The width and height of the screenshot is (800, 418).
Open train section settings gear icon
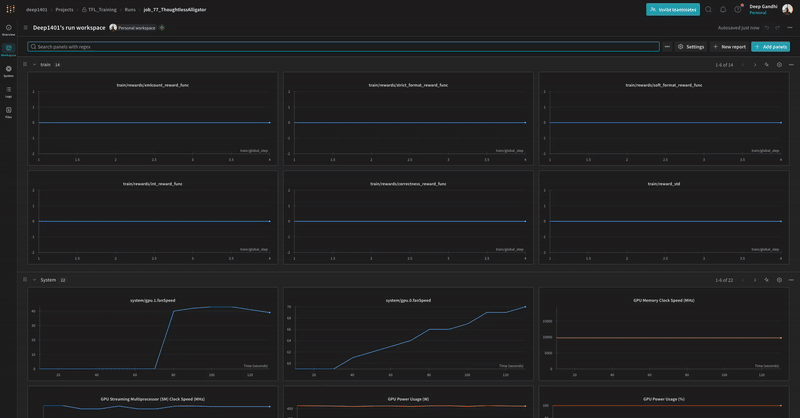point(779,64)
